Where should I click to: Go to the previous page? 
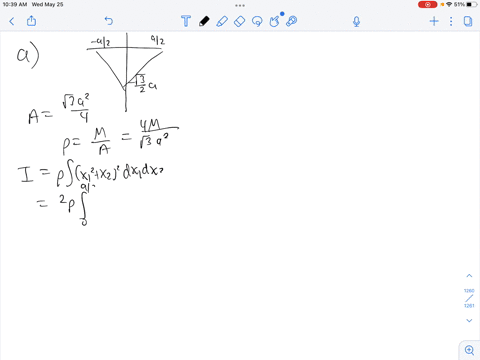[x=469, y=276]
